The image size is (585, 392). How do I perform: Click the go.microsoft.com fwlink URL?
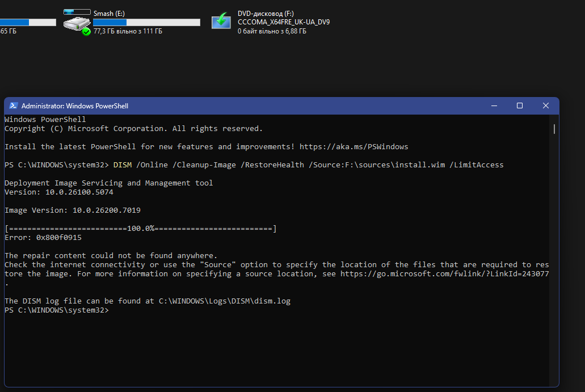coord(444,274)
